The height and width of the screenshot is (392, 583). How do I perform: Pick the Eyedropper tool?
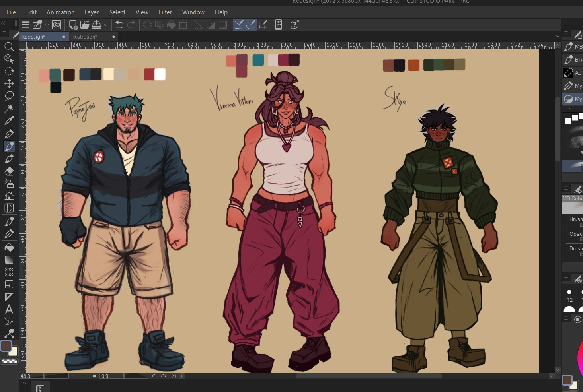9,120
